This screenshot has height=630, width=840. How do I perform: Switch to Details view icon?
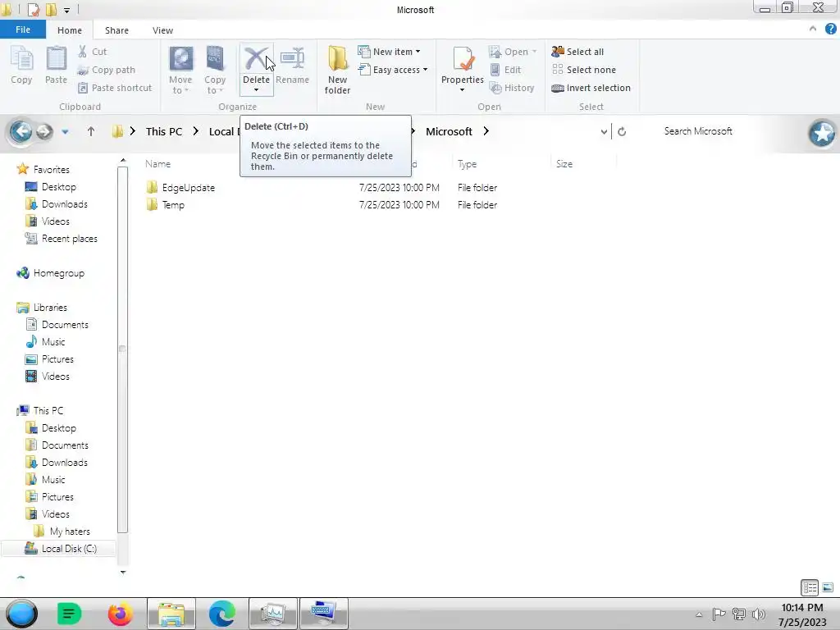click(810, 587)
